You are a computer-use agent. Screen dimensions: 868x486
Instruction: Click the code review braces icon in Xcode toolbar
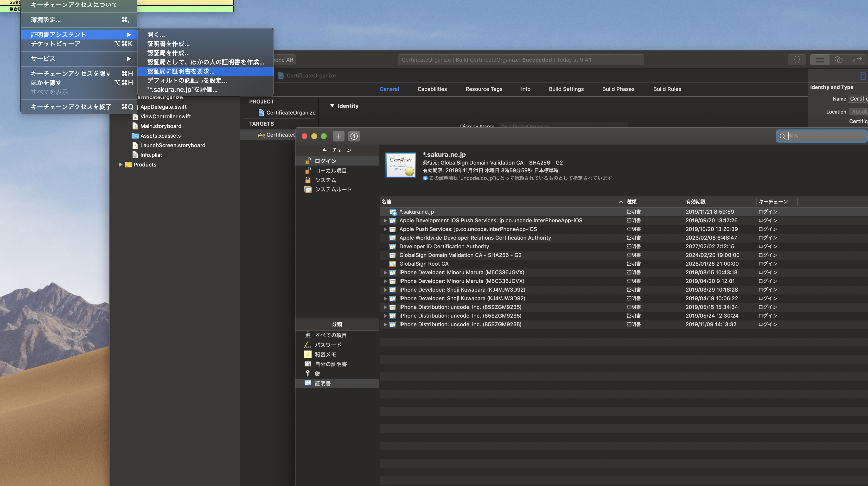pos(797,60)
